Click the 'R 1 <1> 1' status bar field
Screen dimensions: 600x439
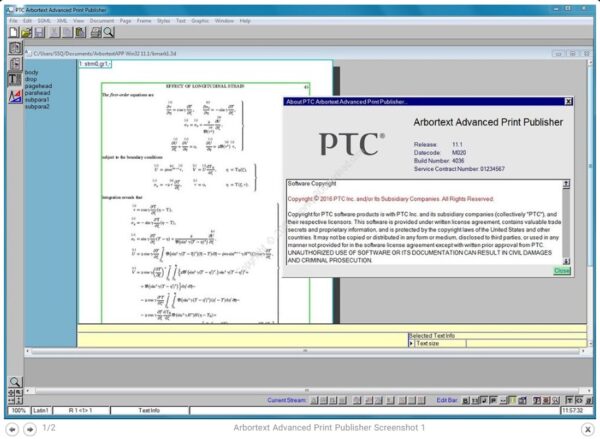(81, 410)
